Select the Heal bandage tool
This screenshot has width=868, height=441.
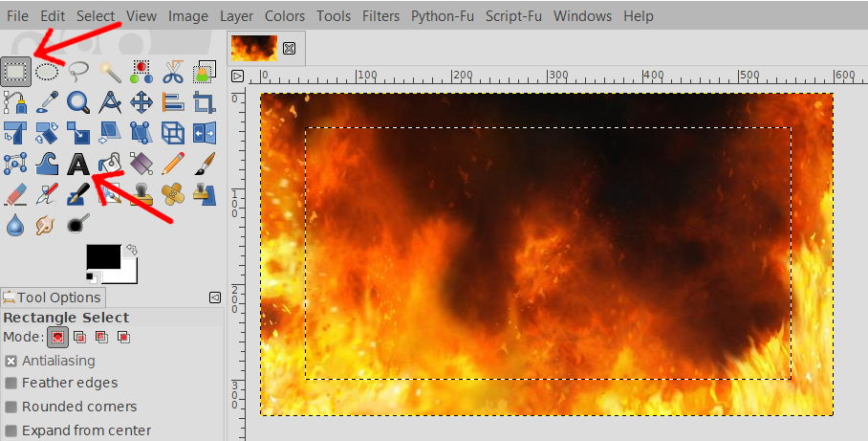173,194
